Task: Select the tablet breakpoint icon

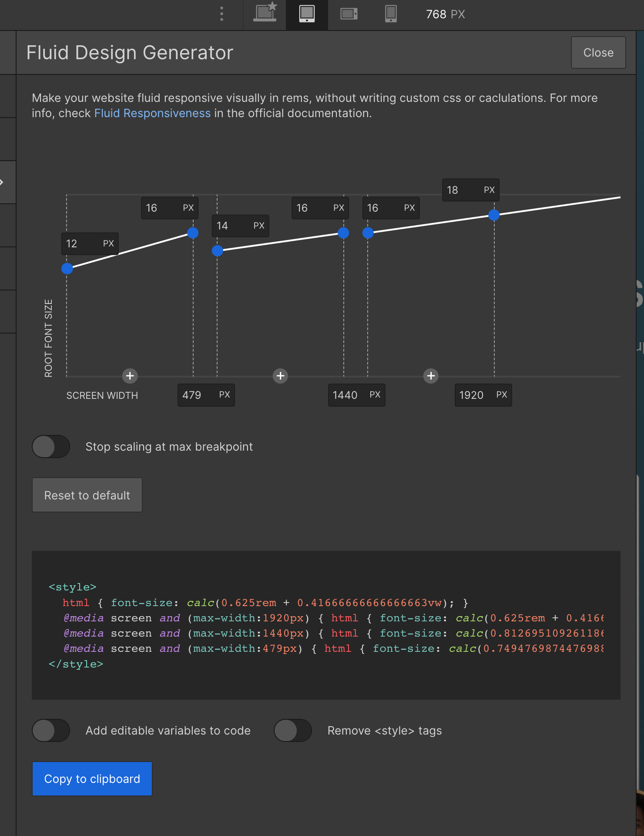Action: pos(307,14)
